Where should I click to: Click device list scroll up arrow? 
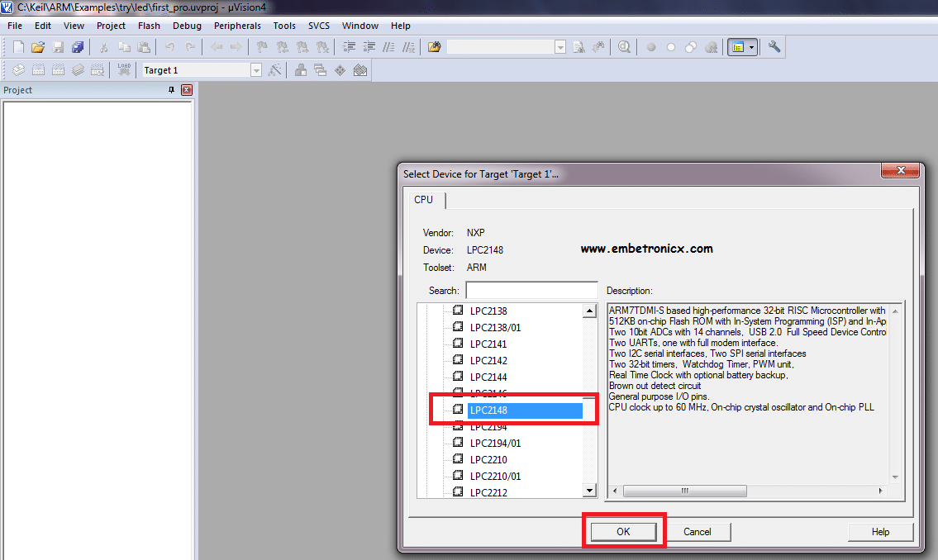click(x=590, y=311)
